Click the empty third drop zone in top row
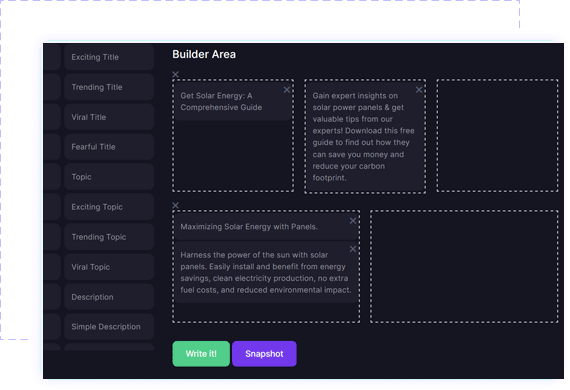Screen dimensions: 570x390 (x=497, y=136)
